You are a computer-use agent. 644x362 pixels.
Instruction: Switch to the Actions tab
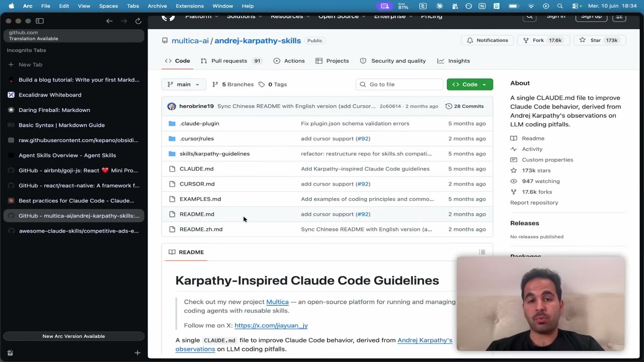[x=289, y=61]
